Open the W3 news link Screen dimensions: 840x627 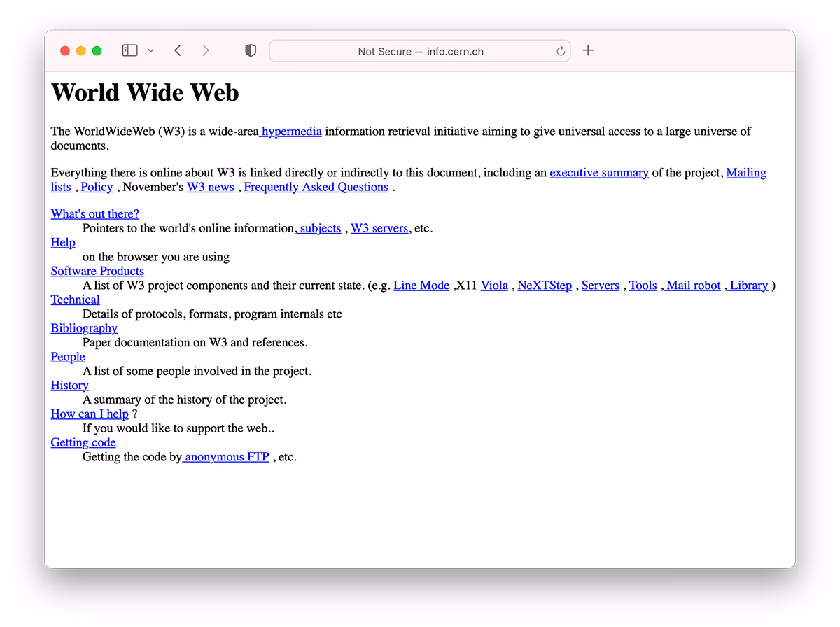pyautogui.click(x=211, y=188)
